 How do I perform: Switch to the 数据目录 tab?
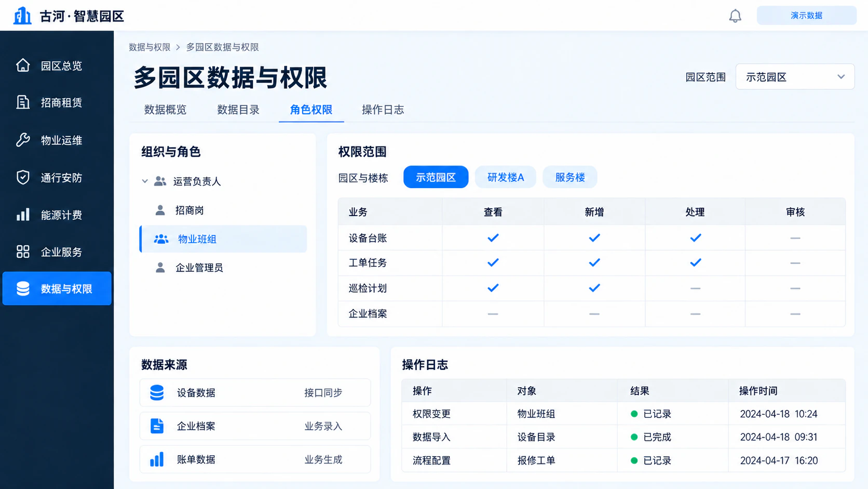click(x=238, y=110)
